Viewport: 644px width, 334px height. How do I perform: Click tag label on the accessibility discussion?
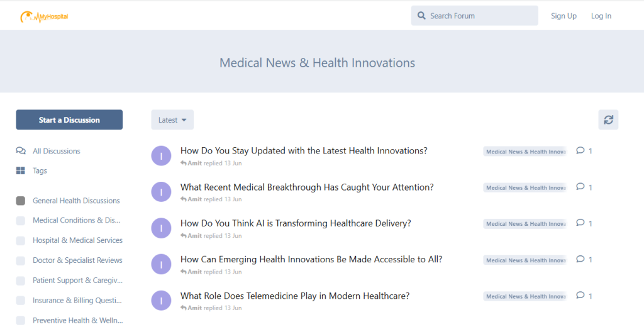pyautogui.click(x=525, y=260)
